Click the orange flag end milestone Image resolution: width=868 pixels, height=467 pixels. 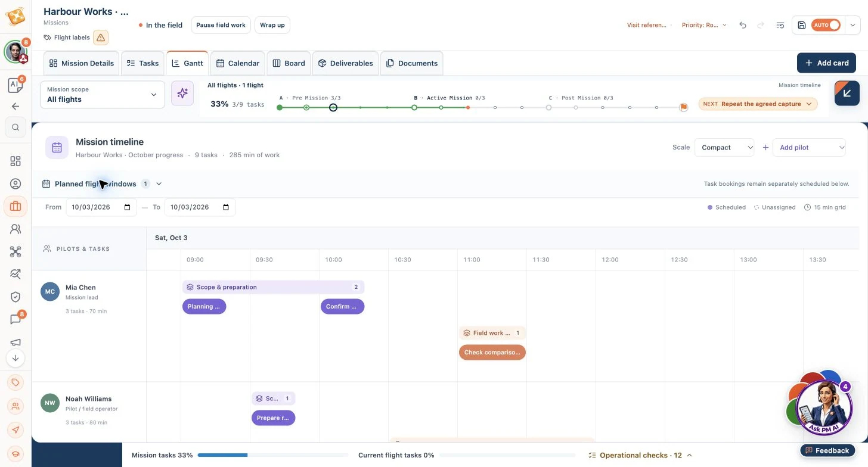[684, 108]
